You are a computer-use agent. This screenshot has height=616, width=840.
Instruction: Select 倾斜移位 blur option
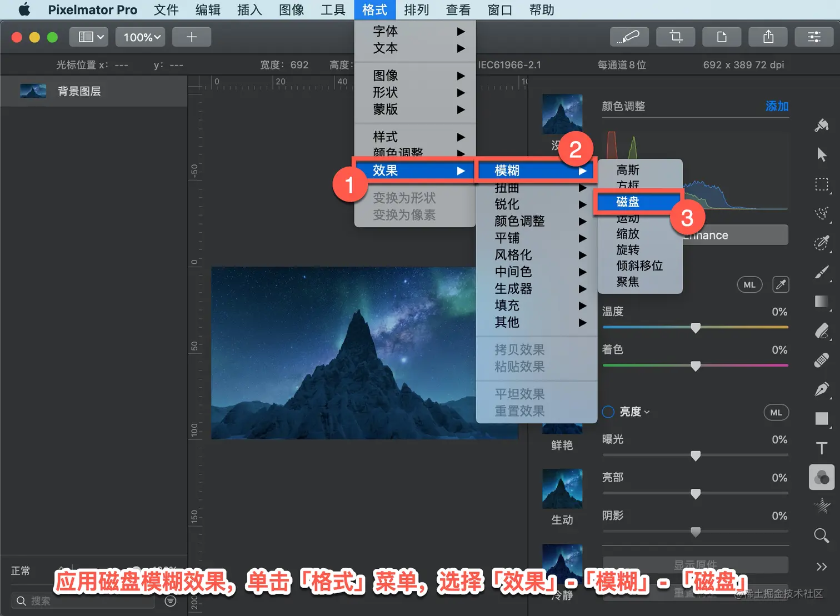point(639,266)
